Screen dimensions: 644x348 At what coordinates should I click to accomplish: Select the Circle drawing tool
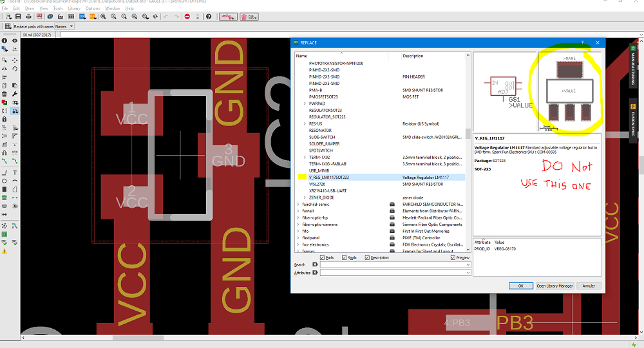click(x=5, y=181)
